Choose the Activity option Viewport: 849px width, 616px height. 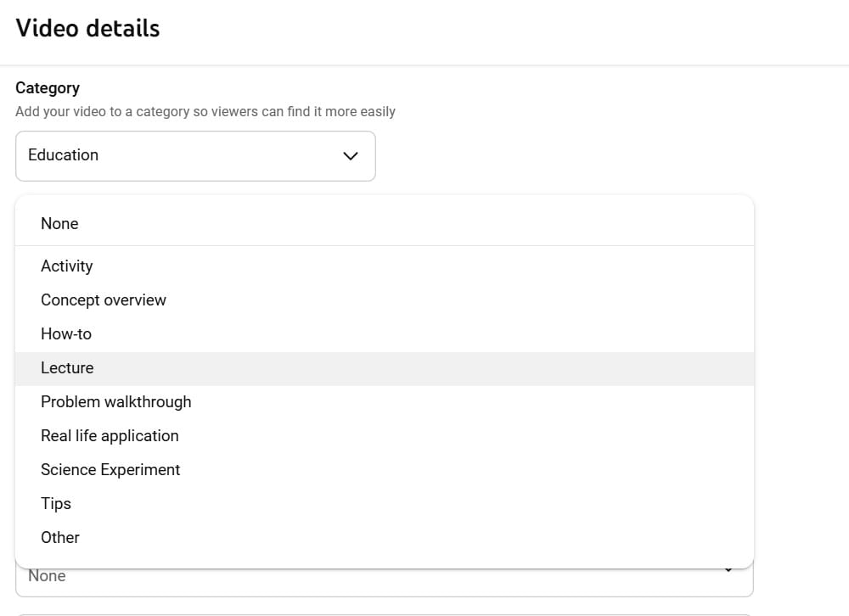tap(67, 266)
